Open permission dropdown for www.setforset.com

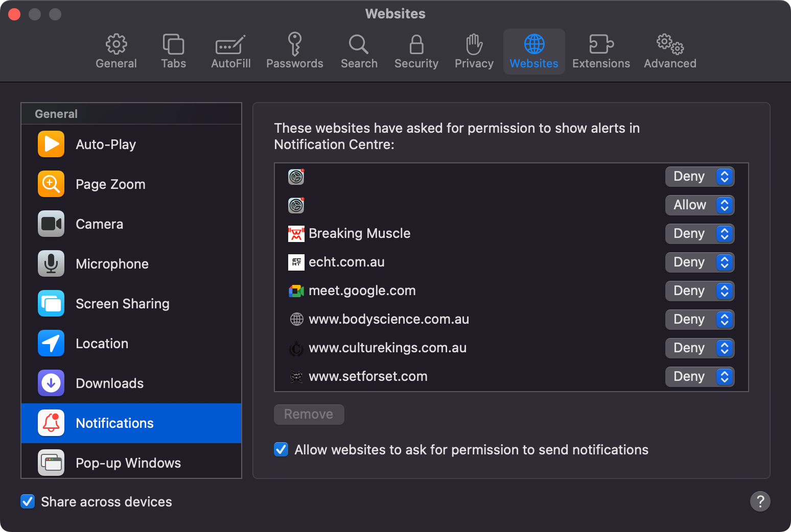pos(700,377)
